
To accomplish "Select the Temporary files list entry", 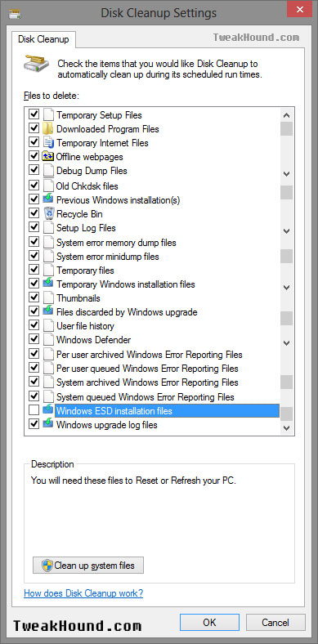I will (x=85, y=271).
